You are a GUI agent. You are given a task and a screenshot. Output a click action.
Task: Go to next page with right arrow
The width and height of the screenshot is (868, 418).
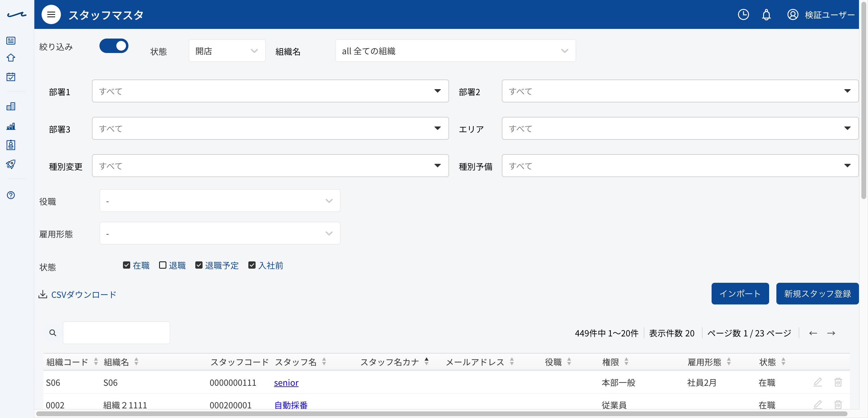coord(831,333)
